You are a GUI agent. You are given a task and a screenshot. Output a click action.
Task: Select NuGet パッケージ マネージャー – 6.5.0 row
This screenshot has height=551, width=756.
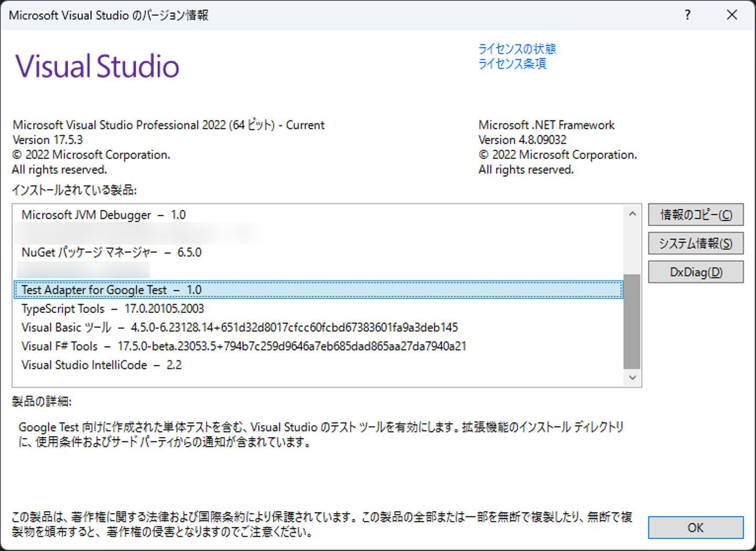318,252
